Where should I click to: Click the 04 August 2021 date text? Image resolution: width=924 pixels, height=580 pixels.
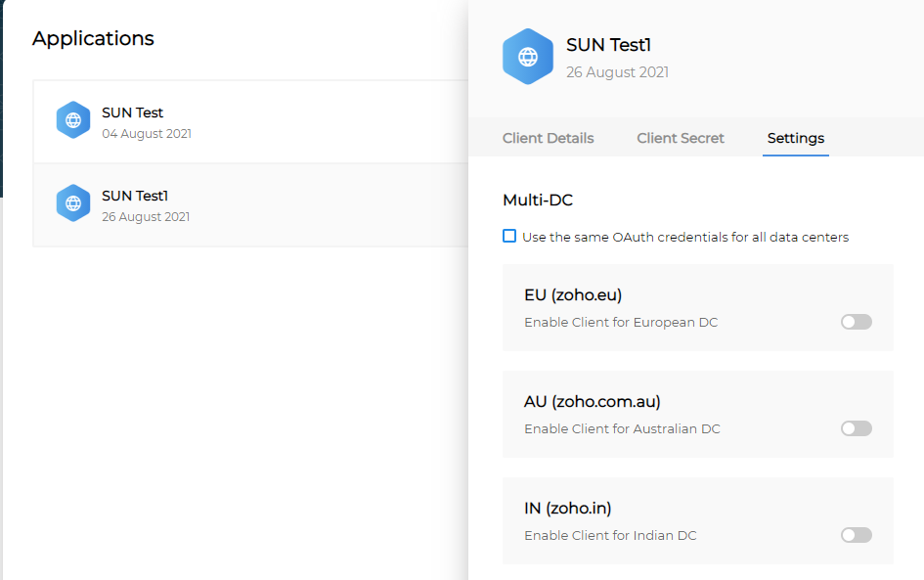point(147,133)
